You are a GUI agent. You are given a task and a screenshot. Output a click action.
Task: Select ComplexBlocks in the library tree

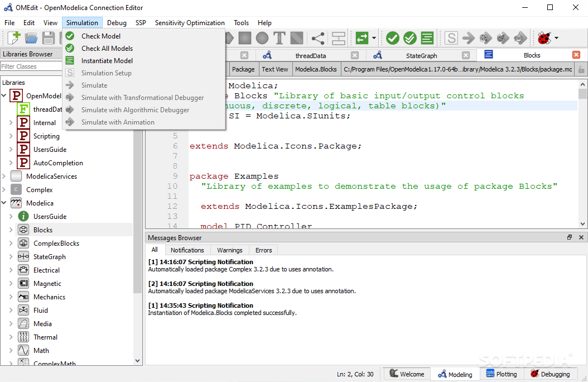point(56,243)
